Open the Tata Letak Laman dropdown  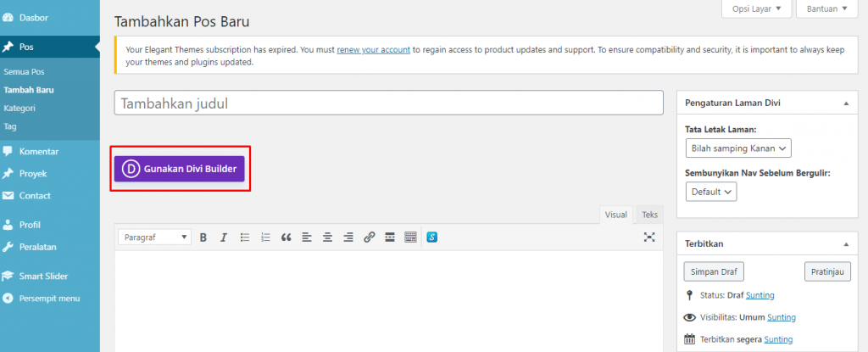[x=737, y=148]
